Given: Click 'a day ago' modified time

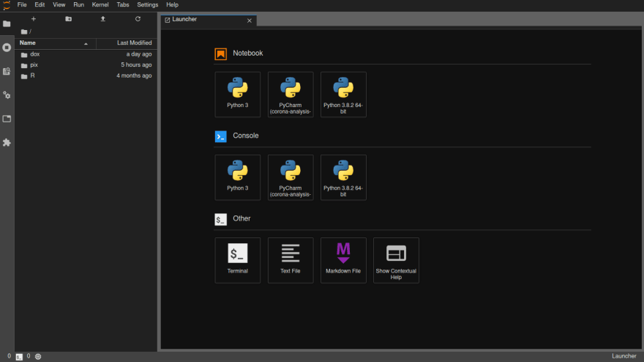Looking at the screenshot, I should [139, 54].
